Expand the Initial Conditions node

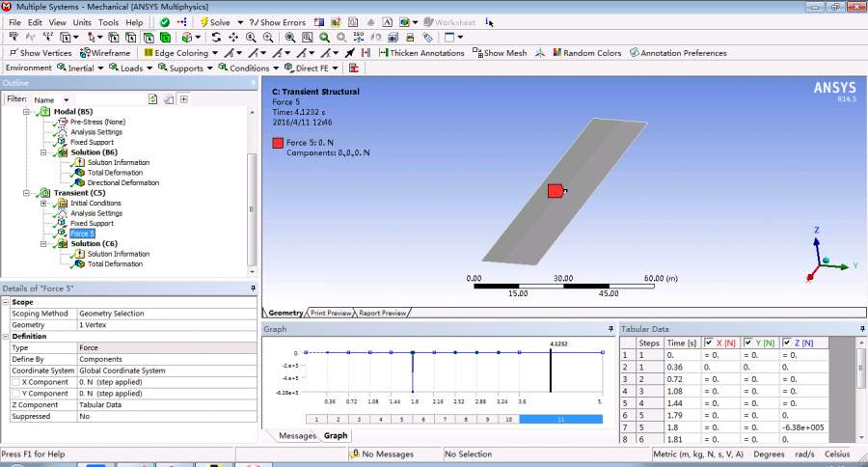(x=43, y=203)
